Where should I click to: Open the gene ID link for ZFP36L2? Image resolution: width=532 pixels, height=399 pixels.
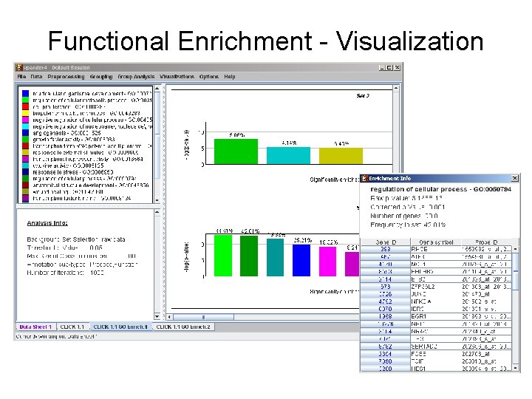pyautogui.click(x=385, y=287)
